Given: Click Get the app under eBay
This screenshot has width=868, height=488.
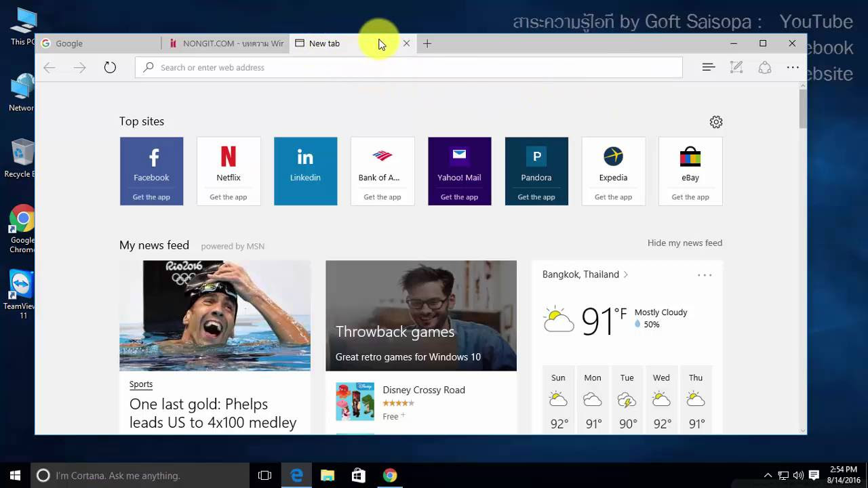Looking at the screenshot, I should click(690, 197).
